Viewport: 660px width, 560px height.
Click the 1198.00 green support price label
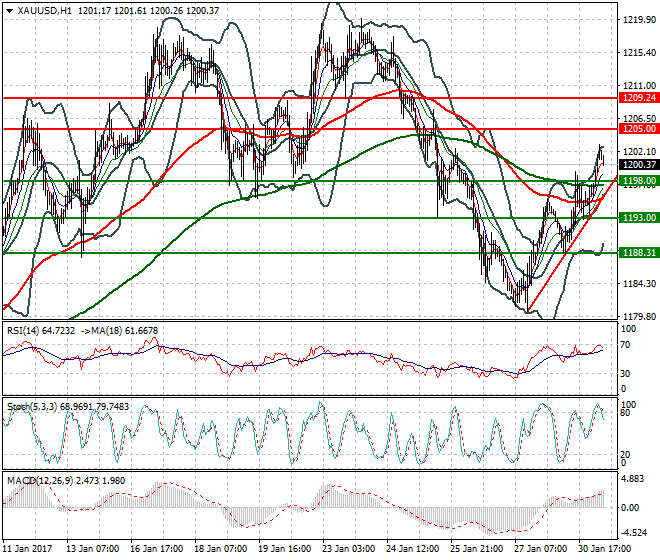point(639,181)
